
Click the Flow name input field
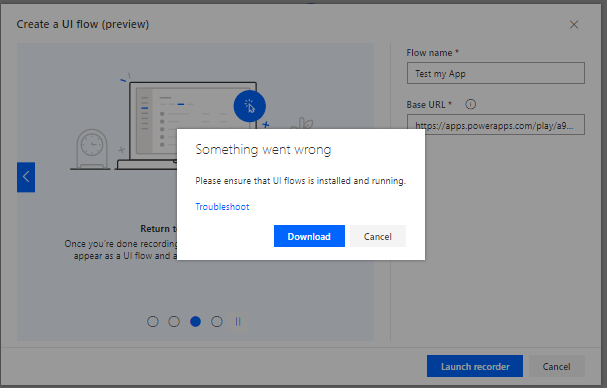click(496, 73)
